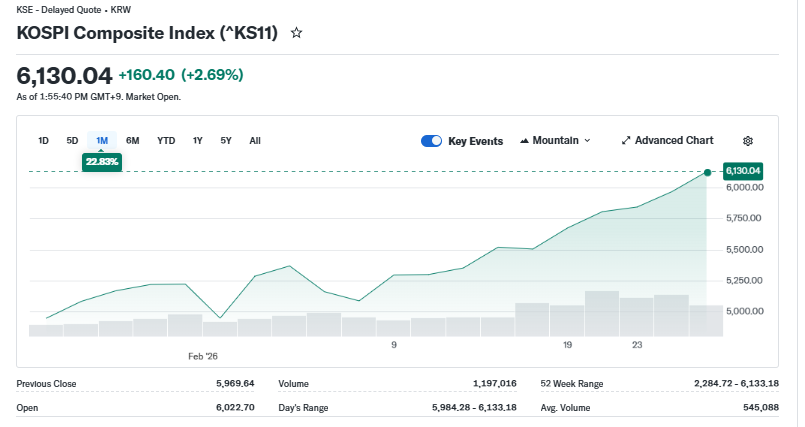Click the Feb '26 axis label
This screenshot has height=427, width=805.
(203, 356)
